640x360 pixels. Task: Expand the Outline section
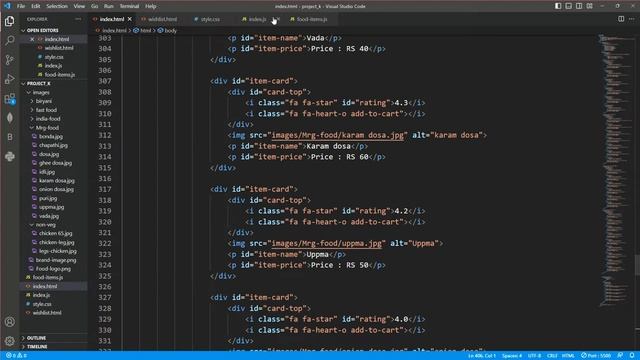point(36,338)
